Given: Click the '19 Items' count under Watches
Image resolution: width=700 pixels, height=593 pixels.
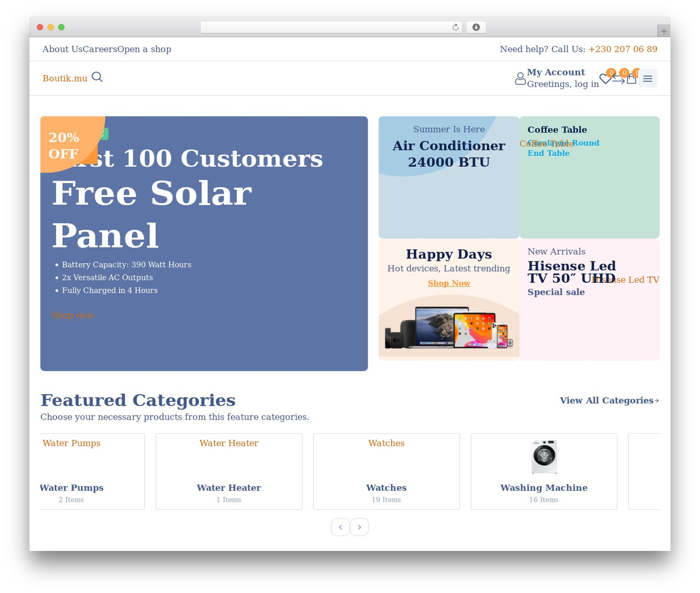Looking at the screenshot, I should [x=387, y=499].
